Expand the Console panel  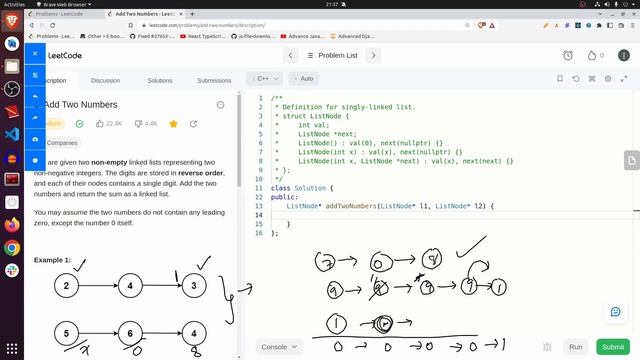(279, 347)
